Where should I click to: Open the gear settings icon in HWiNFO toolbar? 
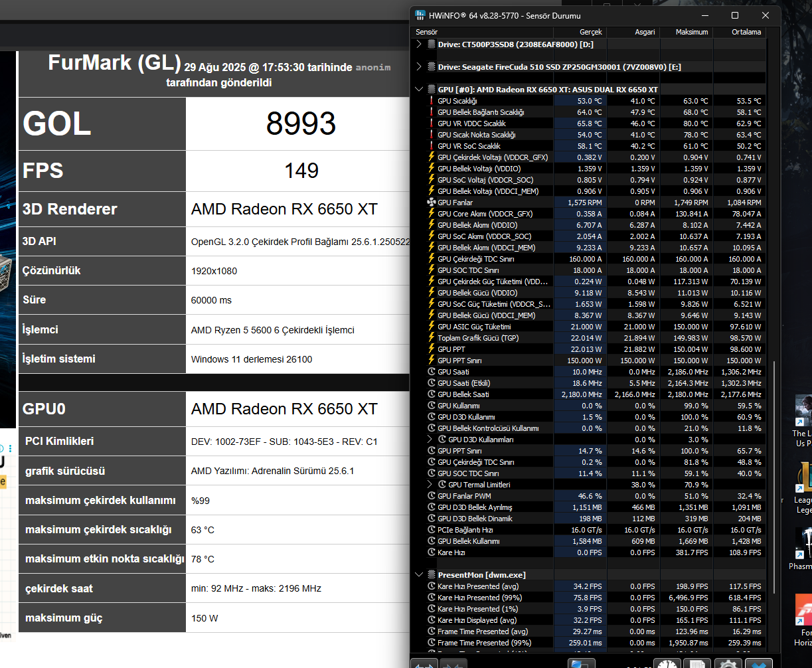pos(728,663)
